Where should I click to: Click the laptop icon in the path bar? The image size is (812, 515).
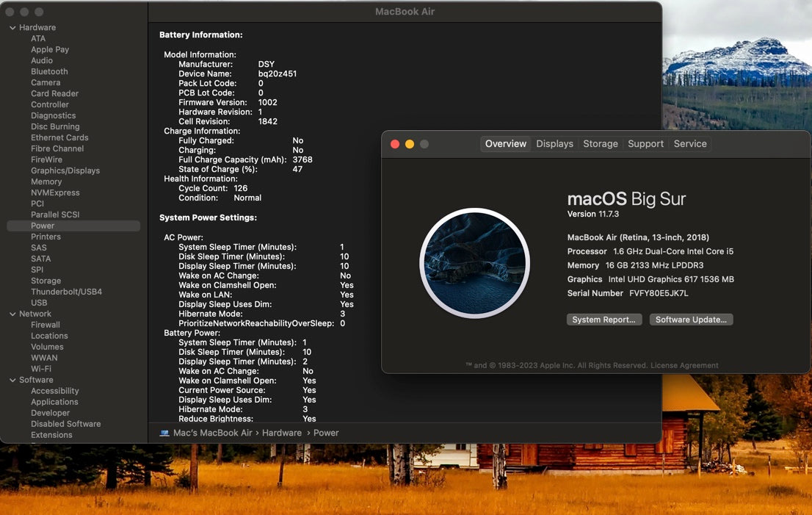coord(164,433)
